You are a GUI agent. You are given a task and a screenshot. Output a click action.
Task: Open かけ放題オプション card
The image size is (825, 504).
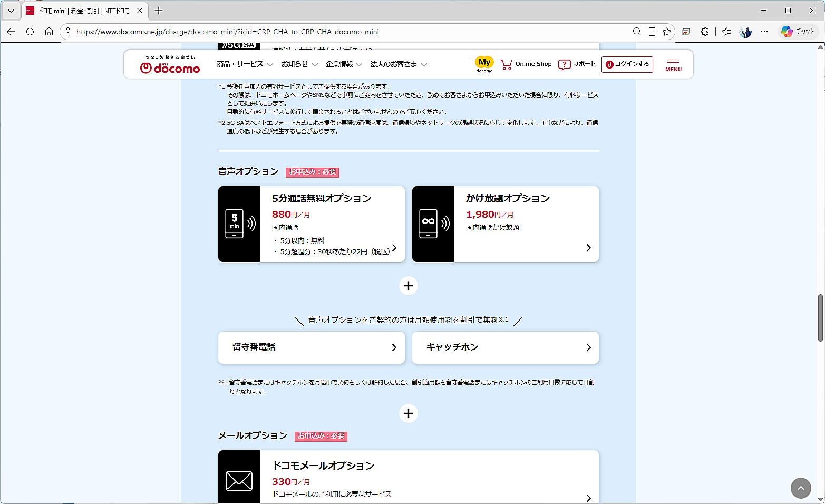(x=506, y=224)
